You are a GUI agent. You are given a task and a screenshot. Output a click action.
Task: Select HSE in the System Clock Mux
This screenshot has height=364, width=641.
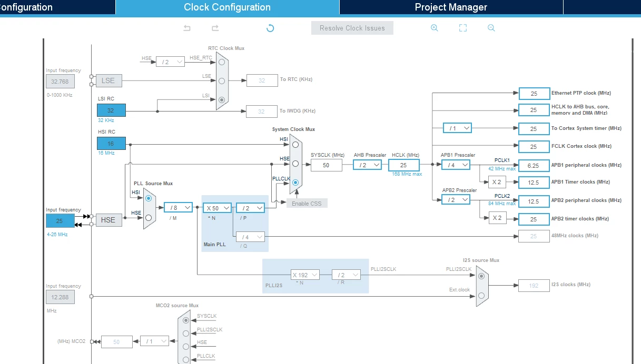tap(295, 164)
